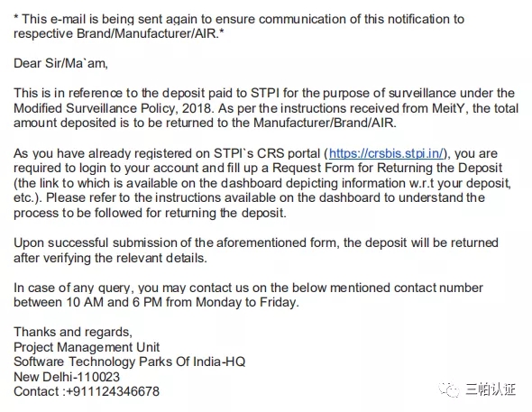The height and width of the screenshot is (412, 532).
Task: Click 'Manufacturer/Brand/AIR.' ending the second paragraph
Action: [325, 123]
